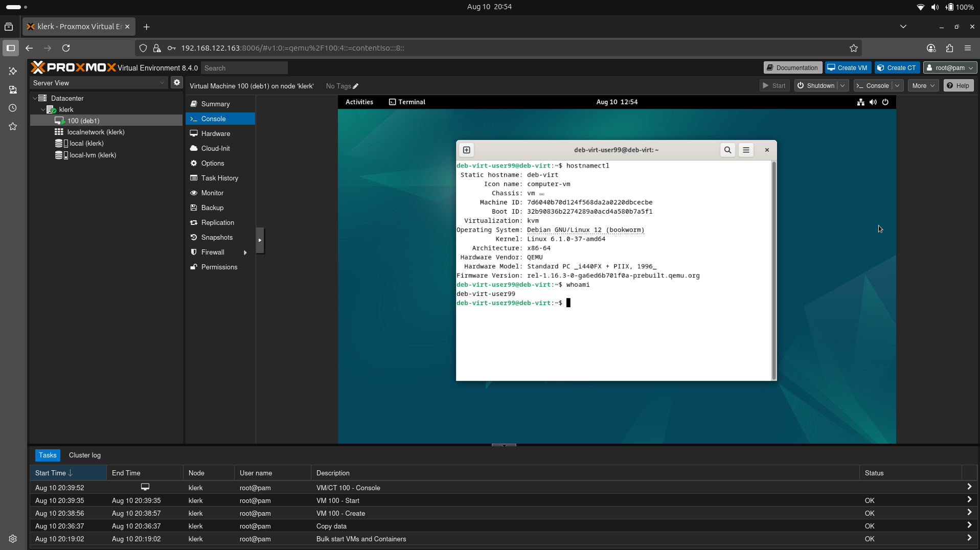Reload the page using the refresh icon

pyautogui.click(x=66, y=48)
